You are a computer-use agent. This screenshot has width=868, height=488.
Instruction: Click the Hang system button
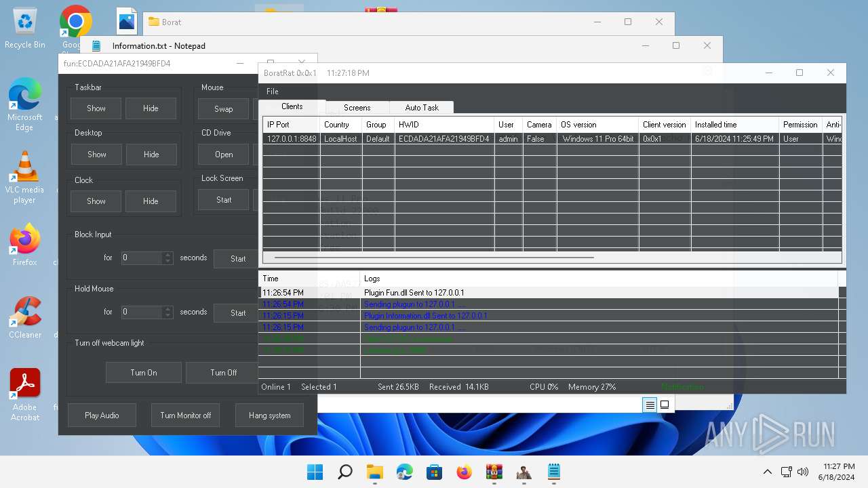269,415
